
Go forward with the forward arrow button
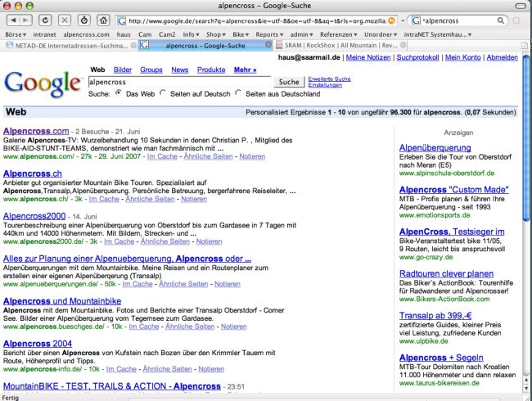coord(25,20)
